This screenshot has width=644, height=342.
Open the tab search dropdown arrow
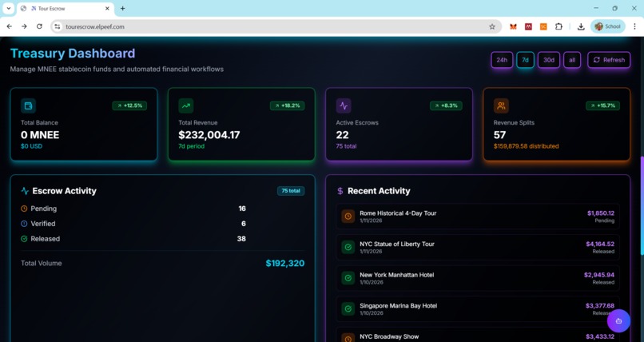coord(8,8)
